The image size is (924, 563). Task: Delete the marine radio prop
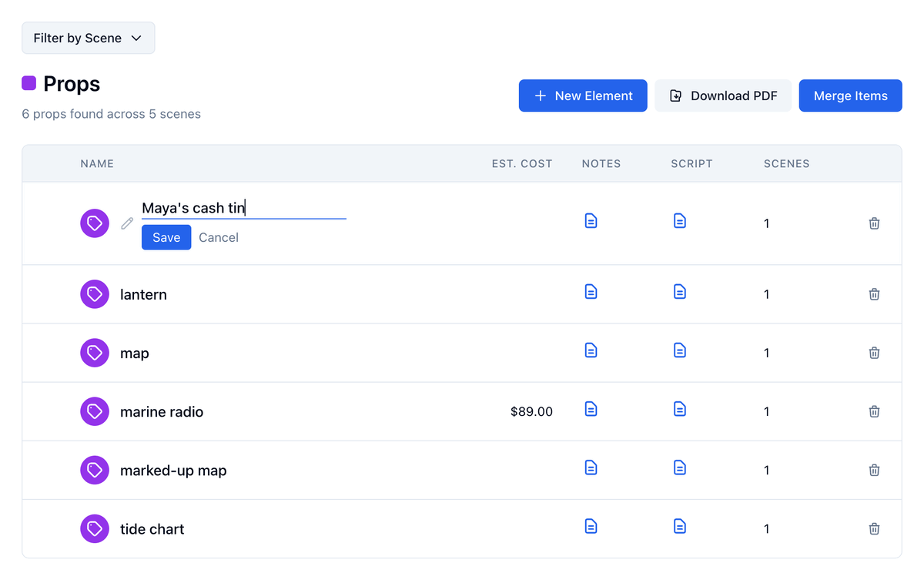pyautogui.click(x=874, y=411)
